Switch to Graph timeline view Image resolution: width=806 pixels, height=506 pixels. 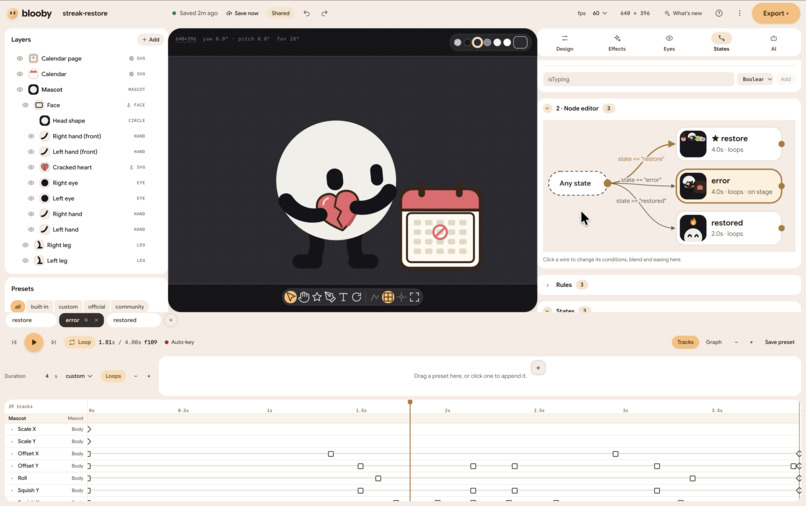coord(713,342)
